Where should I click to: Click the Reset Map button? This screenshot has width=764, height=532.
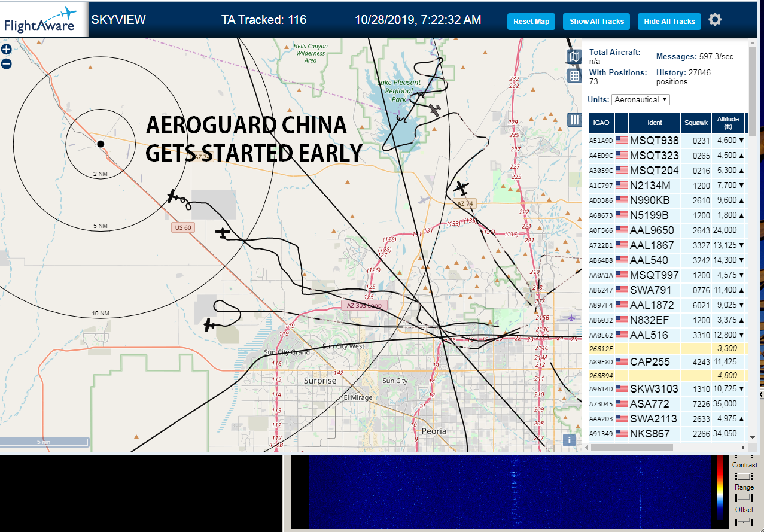point(531,21)
